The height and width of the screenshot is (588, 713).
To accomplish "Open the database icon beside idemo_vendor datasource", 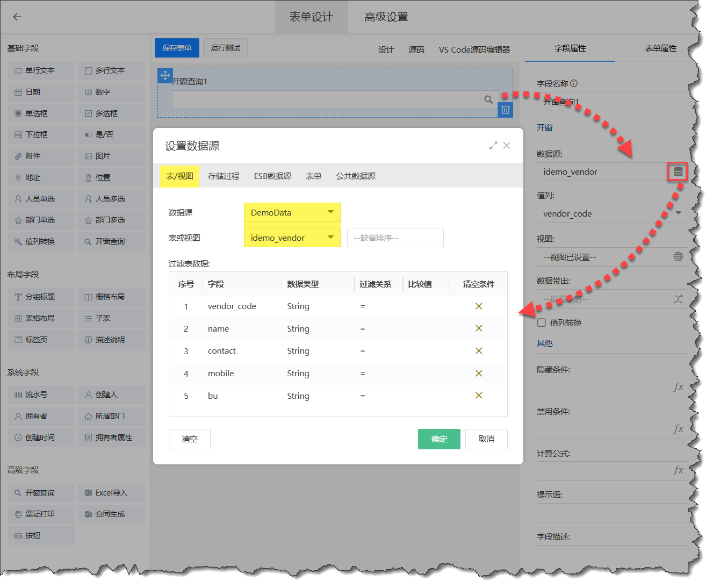I will [x=678, y=171].
